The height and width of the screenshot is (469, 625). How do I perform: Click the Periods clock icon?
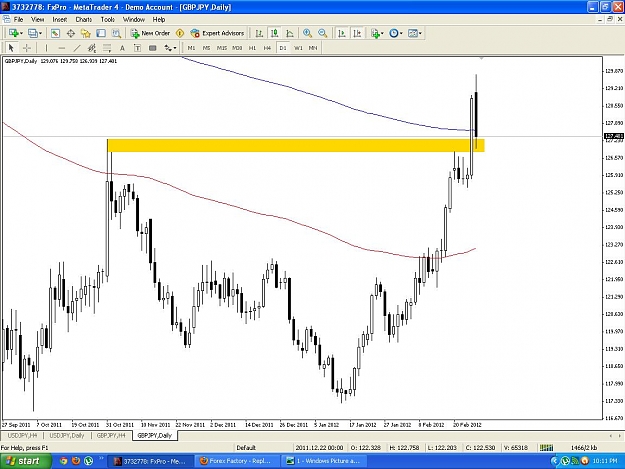(x=393, y=33)
